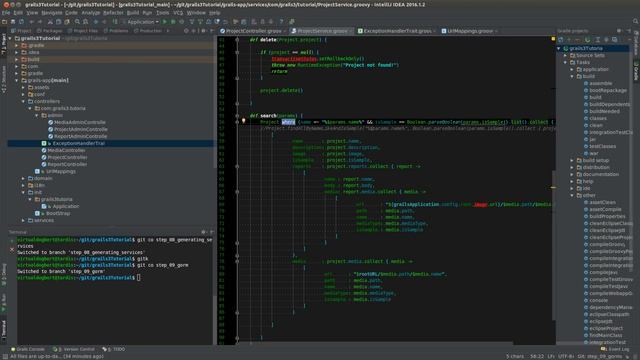Screen dimensions: 640x360
Task: Open the Version Control tool window button
Action: 74,349
